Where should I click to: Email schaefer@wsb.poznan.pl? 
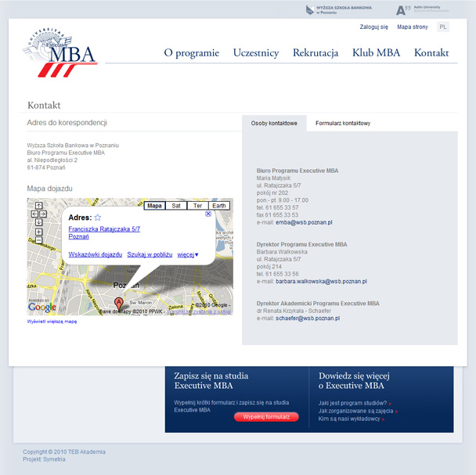(308, 318)
